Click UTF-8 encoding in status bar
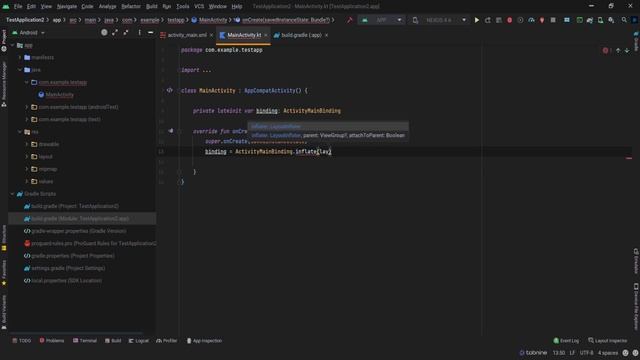This screenshot has width=640, height=360. 587,353
